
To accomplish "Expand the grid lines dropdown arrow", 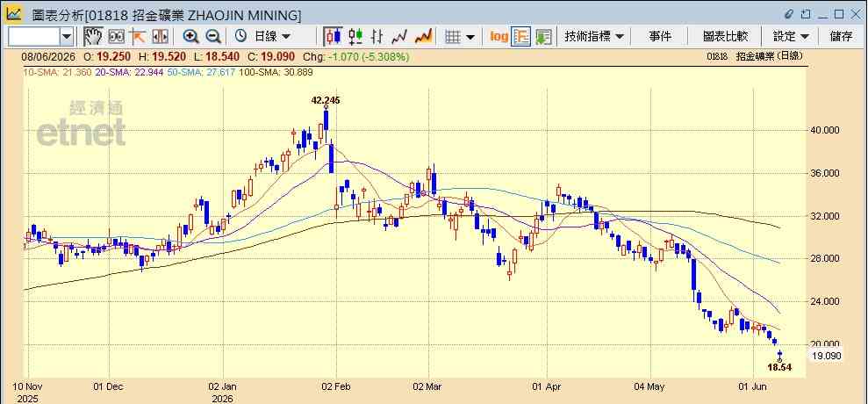I will (470, 37).
